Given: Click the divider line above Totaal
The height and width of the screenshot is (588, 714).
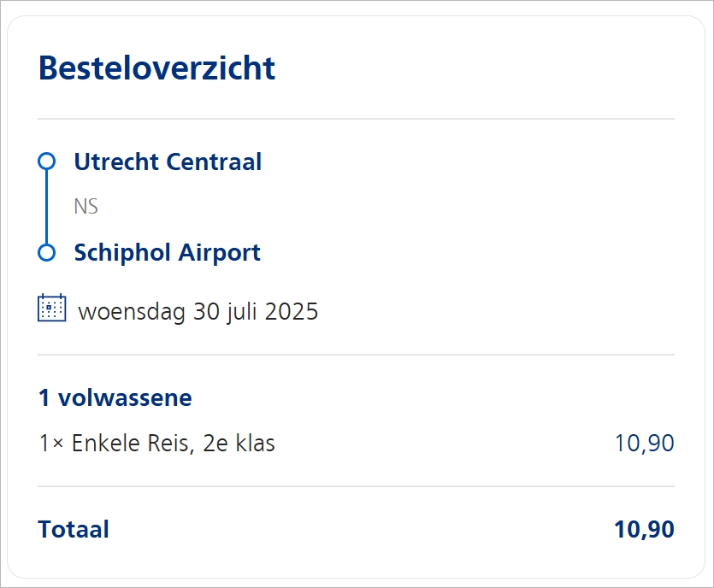Looking at the screenshot, I should click(356, 486).
